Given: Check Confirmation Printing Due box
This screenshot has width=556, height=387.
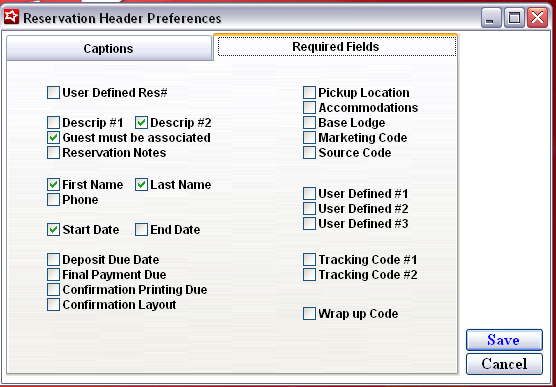Looking at the screenshot, I should [53, 289].
